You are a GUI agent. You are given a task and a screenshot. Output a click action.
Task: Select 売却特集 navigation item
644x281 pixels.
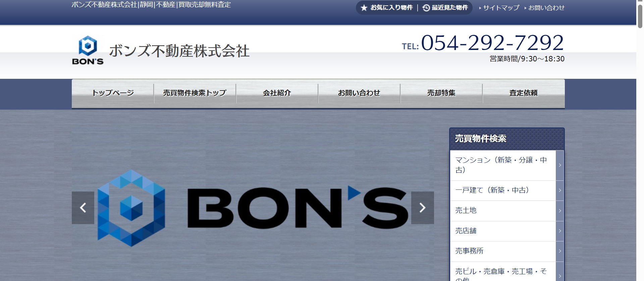click(x=441, y=93)
